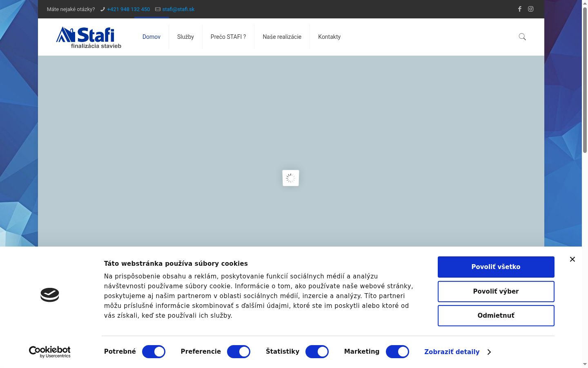Open the Služby menu item

185,37
